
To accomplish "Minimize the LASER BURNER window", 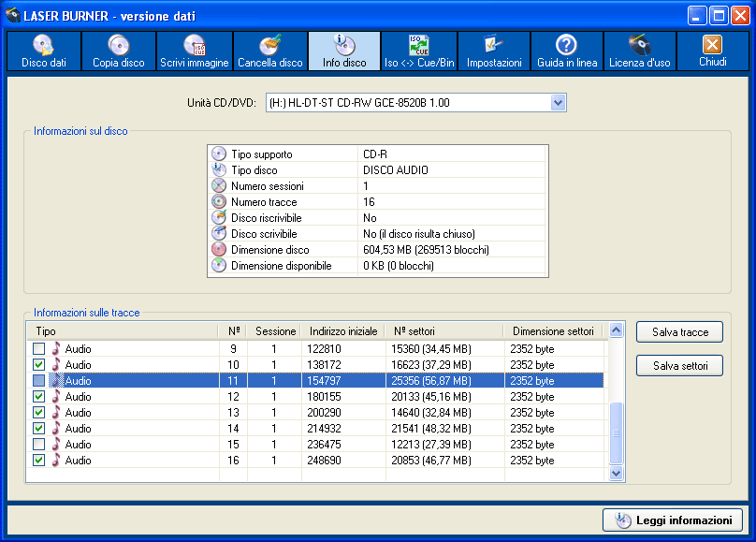I will pyautogui.click(x=697, y=15).
